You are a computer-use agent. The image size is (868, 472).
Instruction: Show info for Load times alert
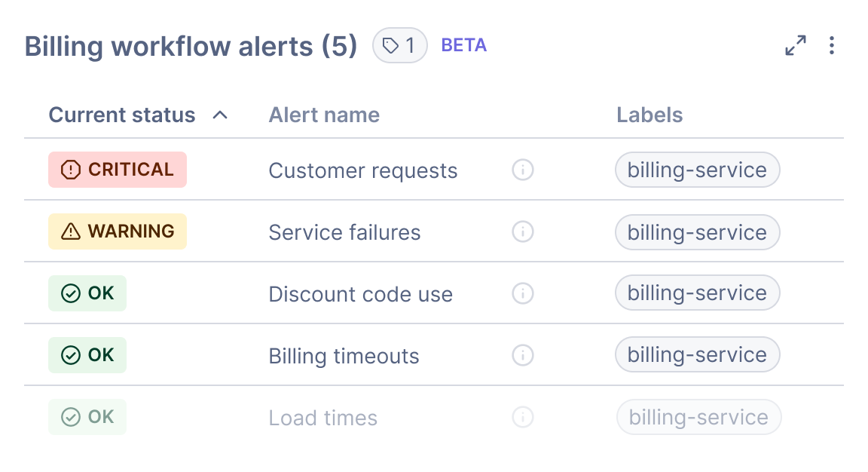pyautogui.click(x=523, y=417)
